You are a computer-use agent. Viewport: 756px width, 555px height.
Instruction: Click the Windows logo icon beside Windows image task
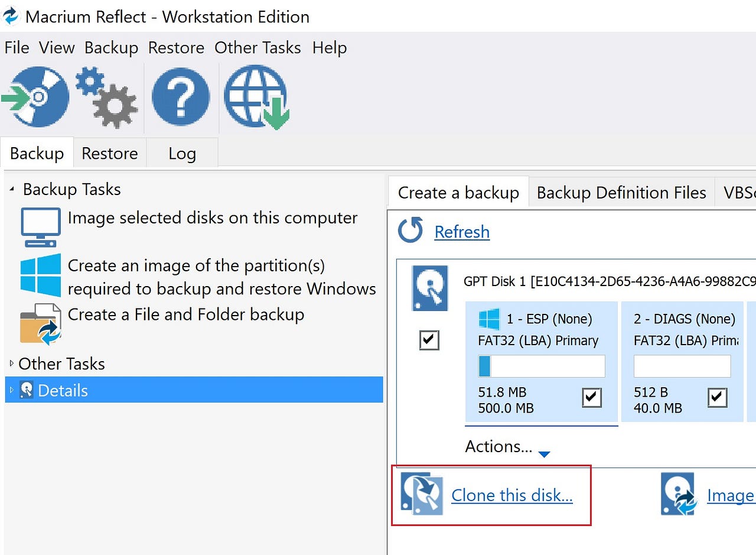pos(41,275)
